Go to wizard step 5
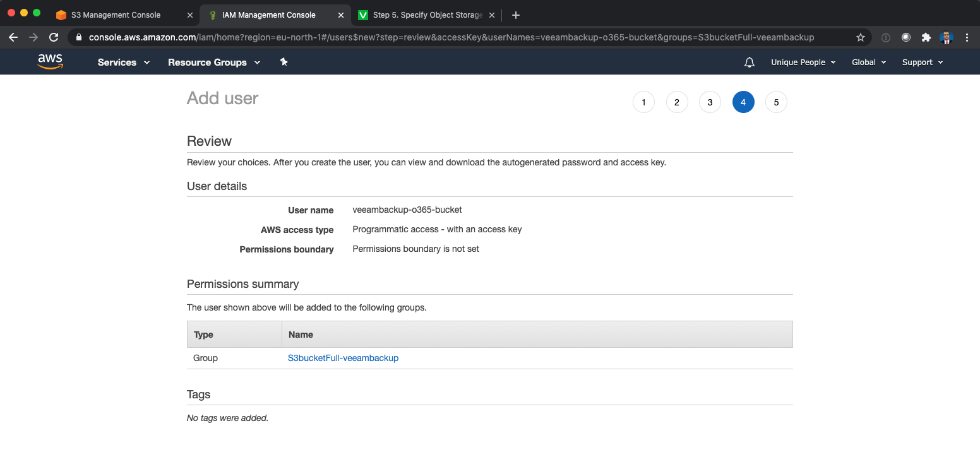Screen dimensions: 980x457 [776, 102]
